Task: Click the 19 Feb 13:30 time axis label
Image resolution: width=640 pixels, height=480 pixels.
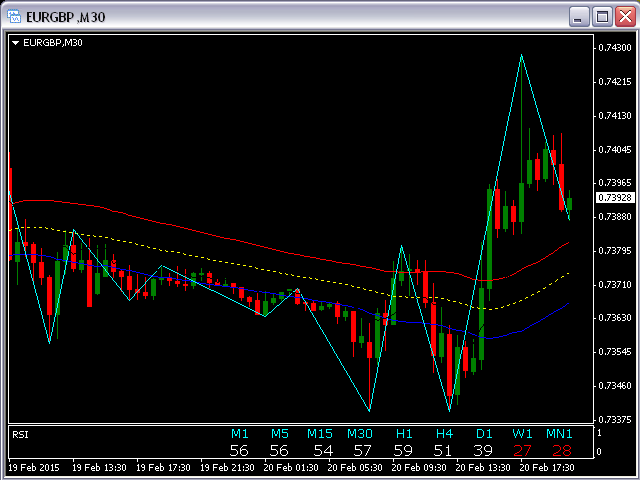Action: click(100, 468)
